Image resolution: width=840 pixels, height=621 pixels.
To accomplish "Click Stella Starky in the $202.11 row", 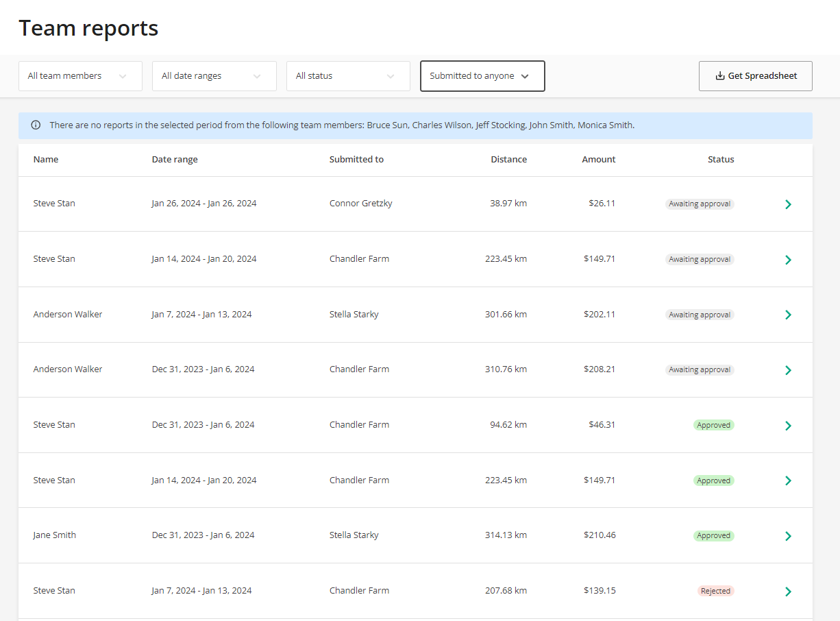I will pyautogui.click(x=354, y=315).
